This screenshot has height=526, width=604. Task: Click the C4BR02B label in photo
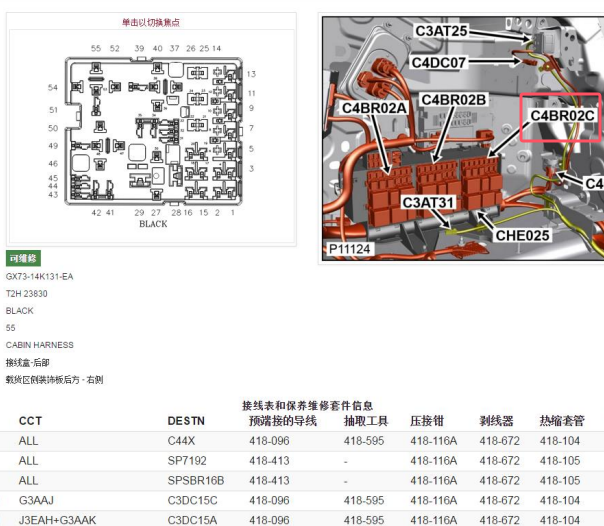pos(453,100)
